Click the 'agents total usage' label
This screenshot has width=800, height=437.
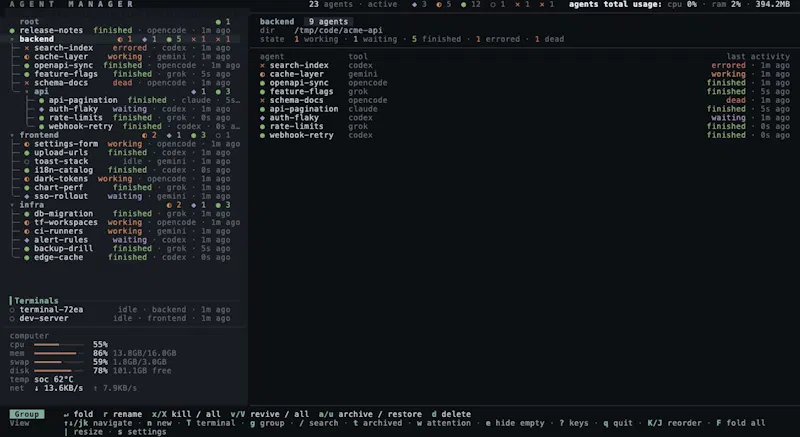(x=615, y=4)
